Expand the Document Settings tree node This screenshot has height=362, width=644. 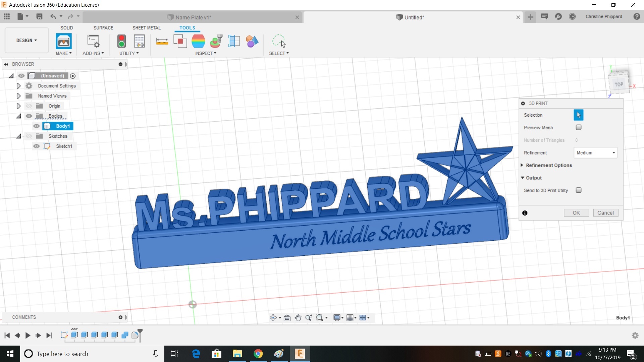18,86
